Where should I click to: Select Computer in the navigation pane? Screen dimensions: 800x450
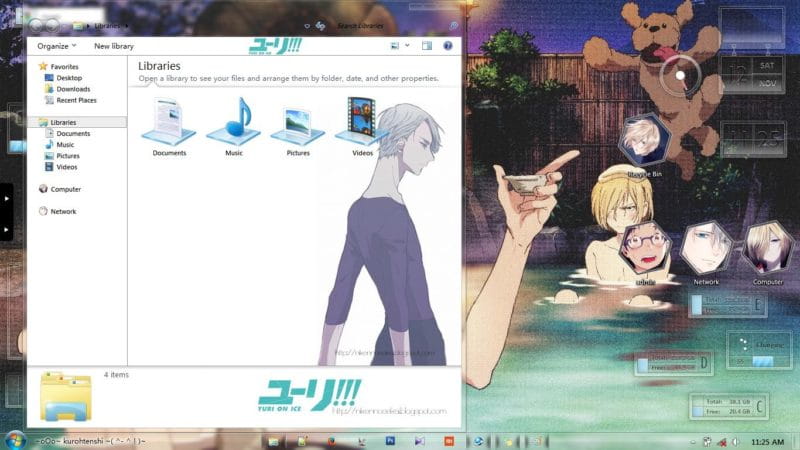click(65, 189)
